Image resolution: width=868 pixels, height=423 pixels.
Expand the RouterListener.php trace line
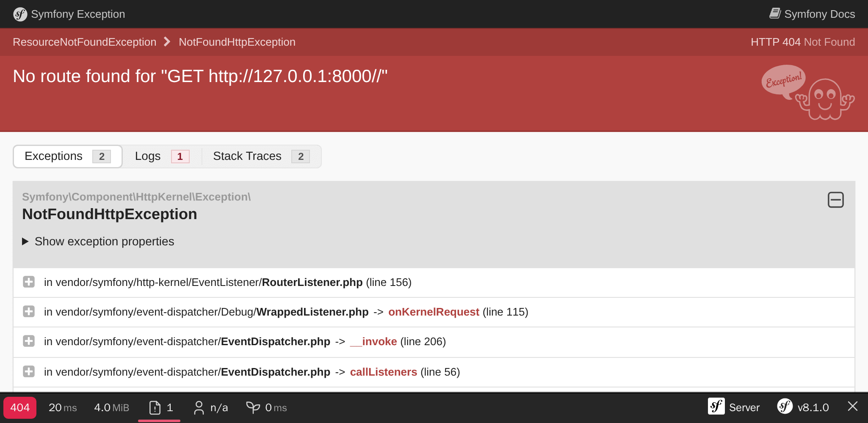[29, 282]
